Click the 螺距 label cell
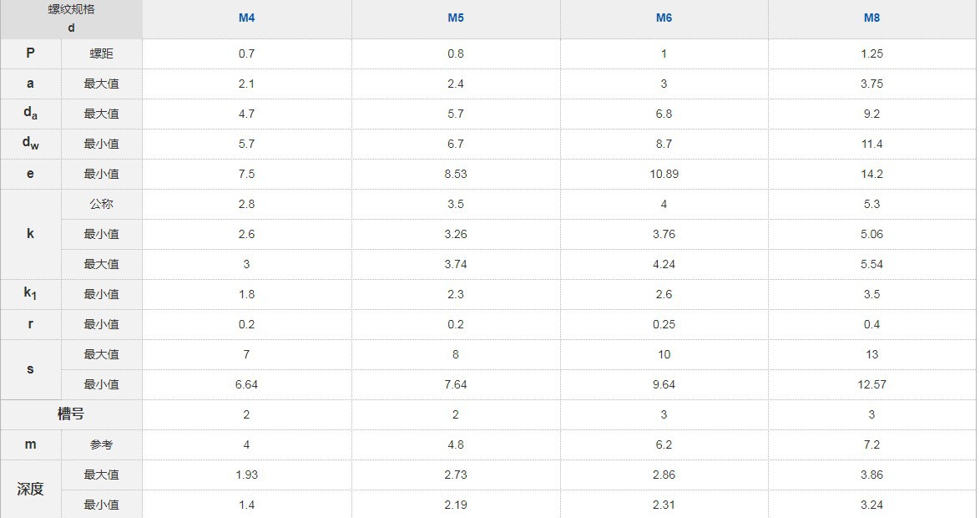980x518 pixels. coord(101,53)
